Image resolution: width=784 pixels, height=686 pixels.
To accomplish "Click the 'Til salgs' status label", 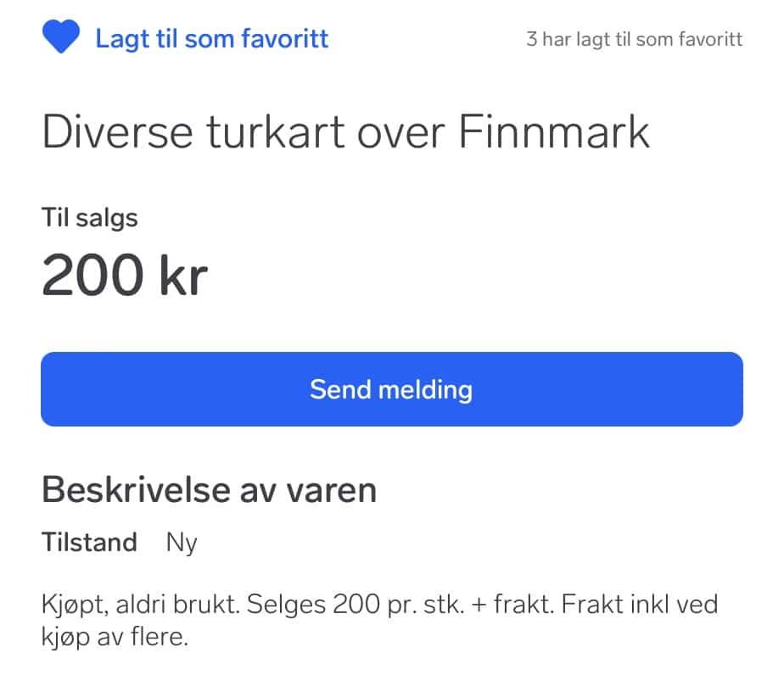I will (x=90, y=218).
